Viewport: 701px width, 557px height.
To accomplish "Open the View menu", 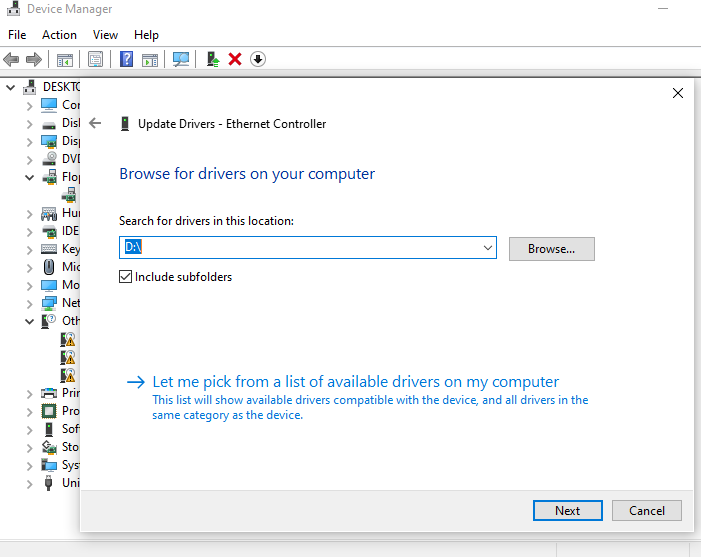I will point(105,35).
